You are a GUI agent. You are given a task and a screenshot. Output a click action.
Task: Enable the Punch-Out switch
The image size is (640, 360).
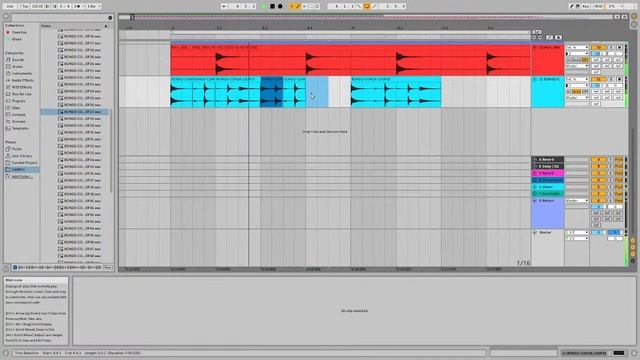tap(375, 6)
